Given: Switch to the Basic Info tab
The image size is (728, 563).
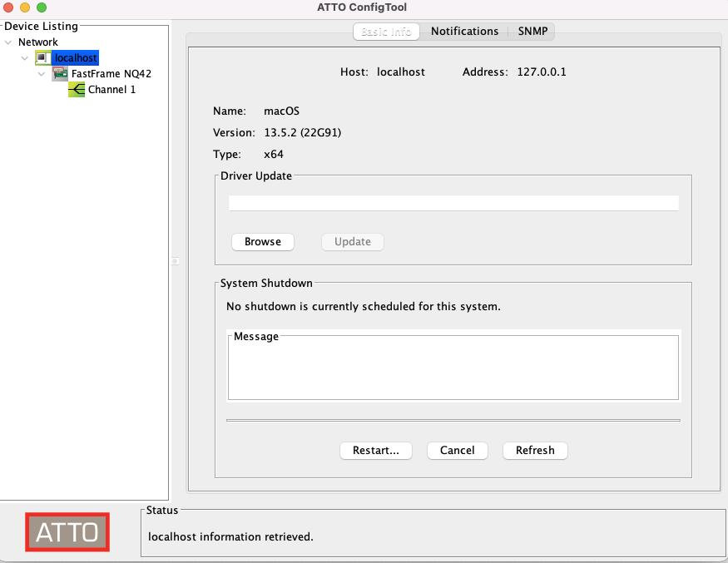Looking at the screenshot, I should tap(386, 32).
